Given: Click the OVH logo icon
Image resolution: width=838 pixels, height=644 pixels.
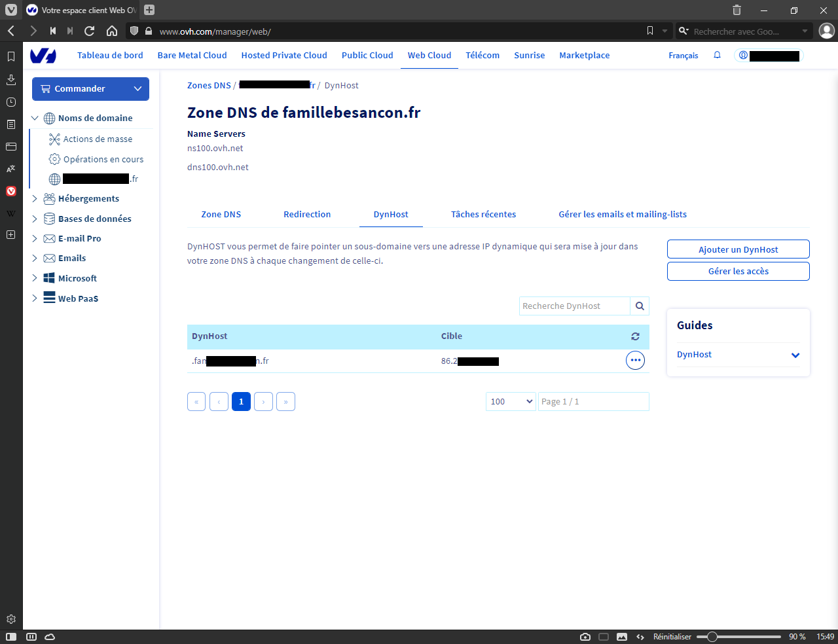Looking at the screenshot, I should click(x=43, y=56).
